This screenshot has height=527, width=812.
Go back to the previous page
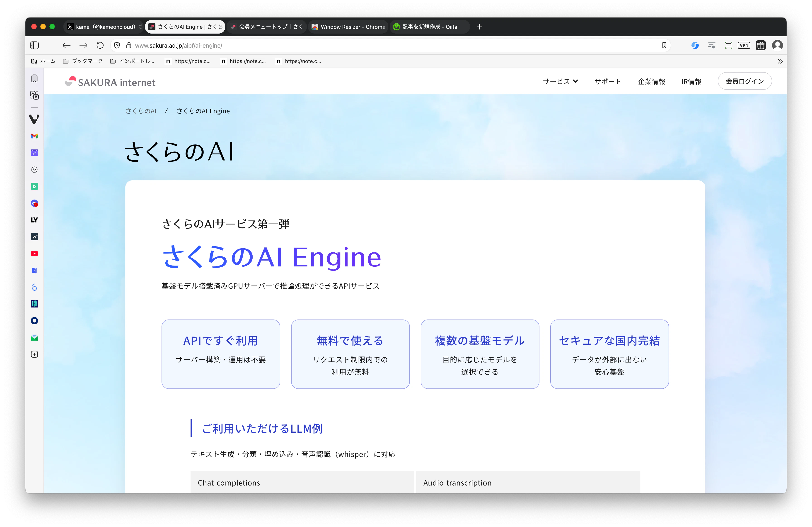[67, 45]
